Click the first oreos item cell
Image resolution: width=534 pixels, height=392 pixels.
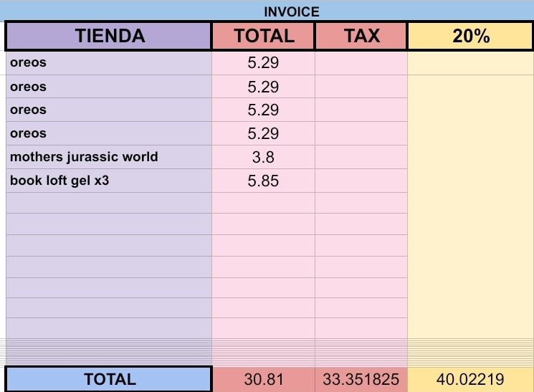pos(109,63)
